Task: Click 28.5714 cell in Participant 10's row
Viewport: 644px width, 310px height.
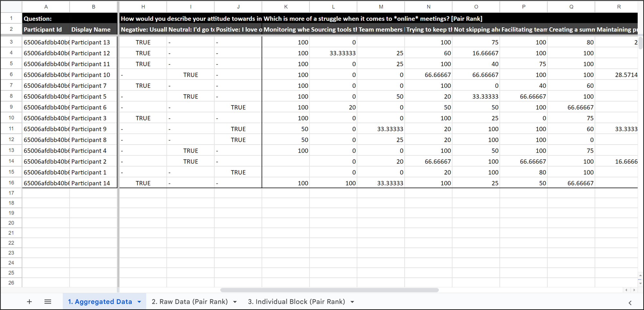Action: coord(616,75)
